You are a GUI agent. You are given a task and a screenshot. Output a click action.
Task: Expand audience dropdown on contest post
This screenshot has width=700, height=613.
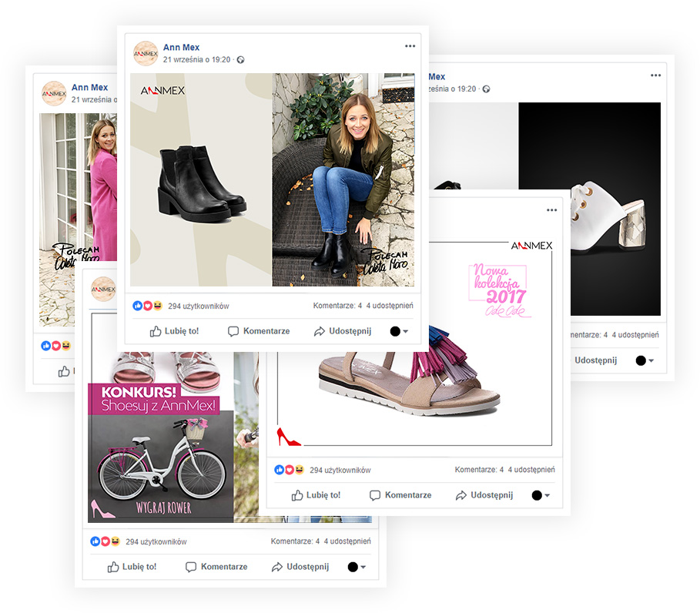pos(357,567)
